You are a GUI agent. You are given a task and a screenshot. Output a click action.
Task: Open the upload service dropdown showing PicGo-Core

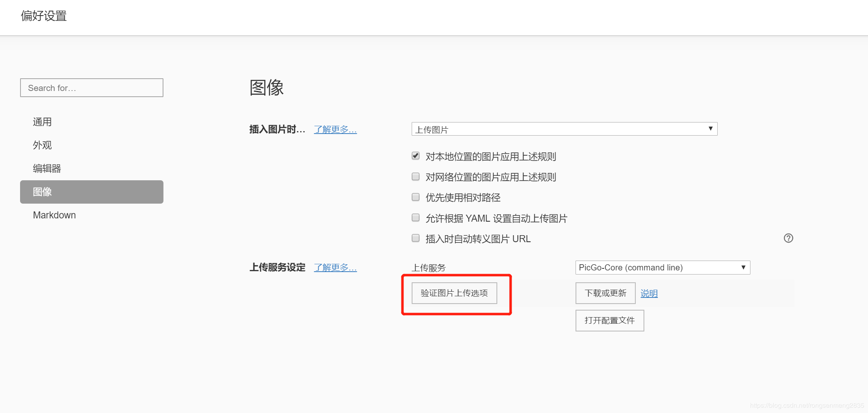(x=662, y=267)
